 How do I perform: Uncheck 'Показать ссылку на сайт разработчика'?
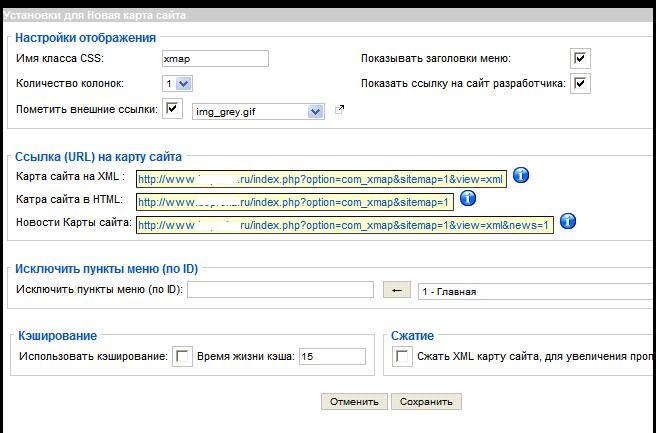[x=580, y=83]
